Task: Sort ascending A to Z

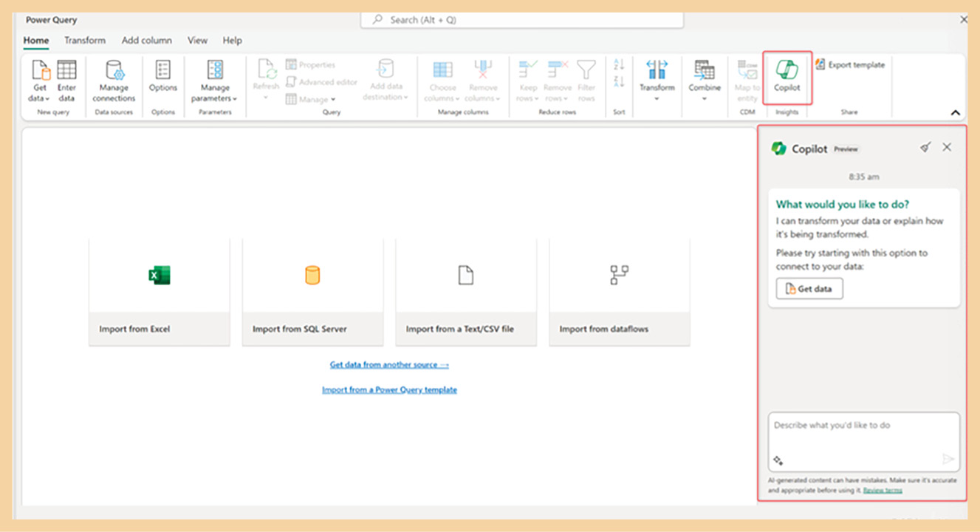Action: (x=619, y=65)
